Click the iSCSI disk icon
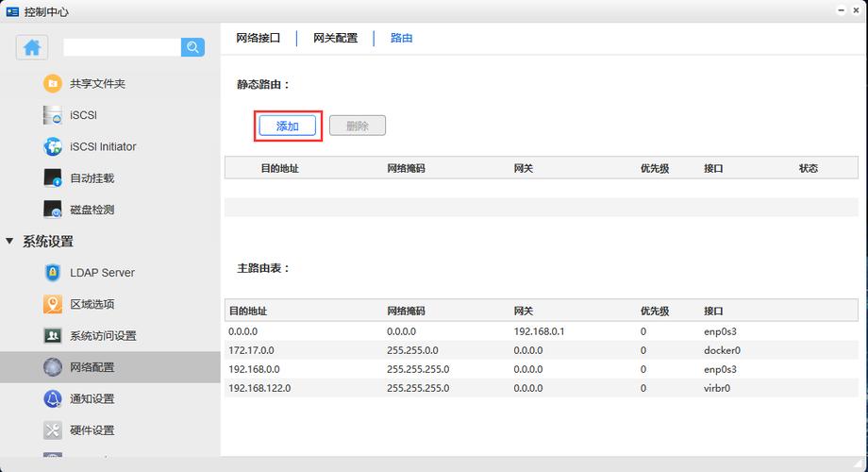 coord(53,115)
